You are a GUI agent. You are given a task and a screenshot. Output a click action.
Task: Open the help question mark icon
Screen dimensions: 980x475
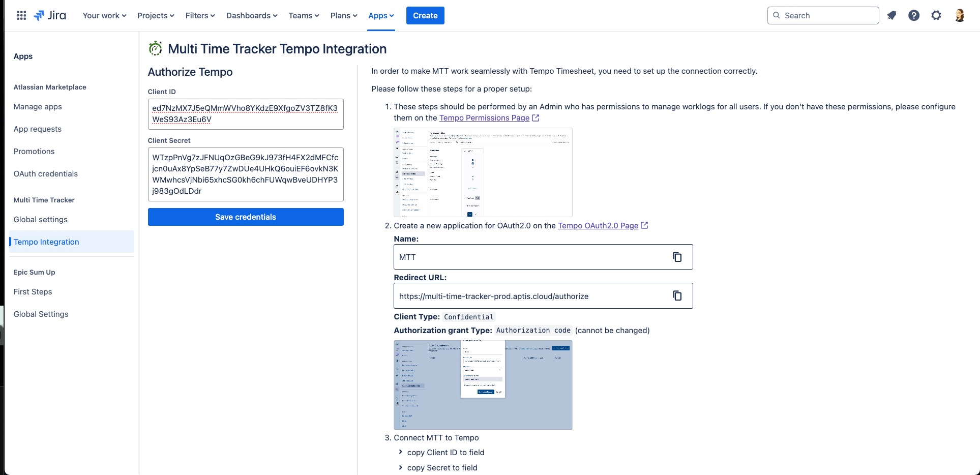point(914,15)
